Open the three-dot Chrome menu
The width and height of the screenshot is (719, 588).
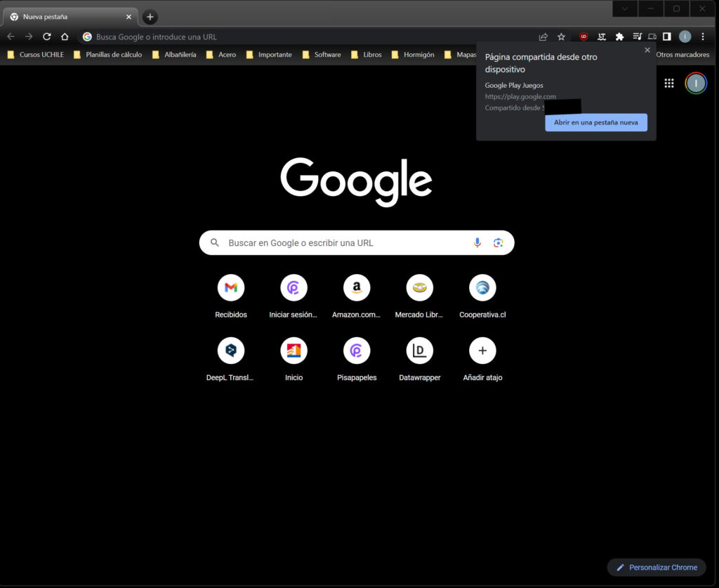coord(704,37)
